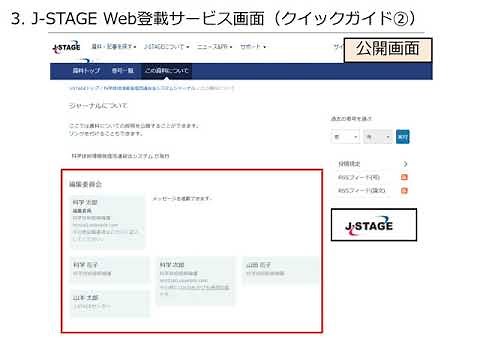This screenshot has width=480, height=360.
Task: Click email link in 科学 太郎 card
Action: (x=95, y=225)
